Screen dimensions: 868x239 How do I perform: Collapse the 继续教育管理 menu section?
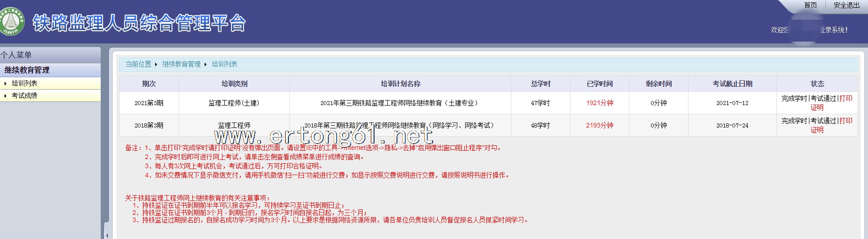click(27, 70)
